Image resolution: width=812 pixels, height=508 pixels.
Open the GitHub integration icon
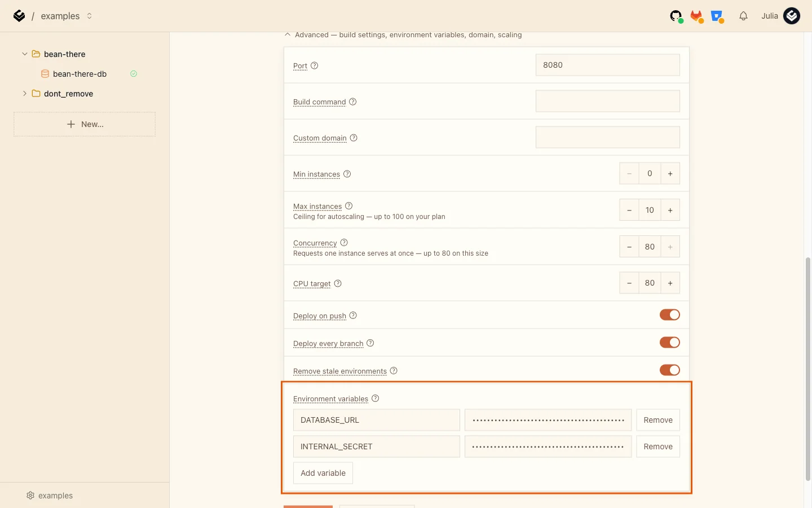(676, 16)
